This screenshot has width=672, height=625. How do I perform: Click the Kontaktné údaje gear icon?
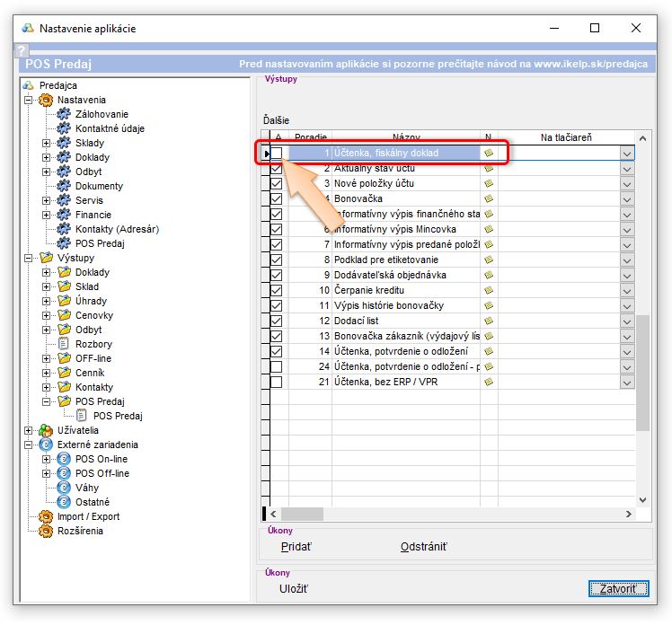64,128
